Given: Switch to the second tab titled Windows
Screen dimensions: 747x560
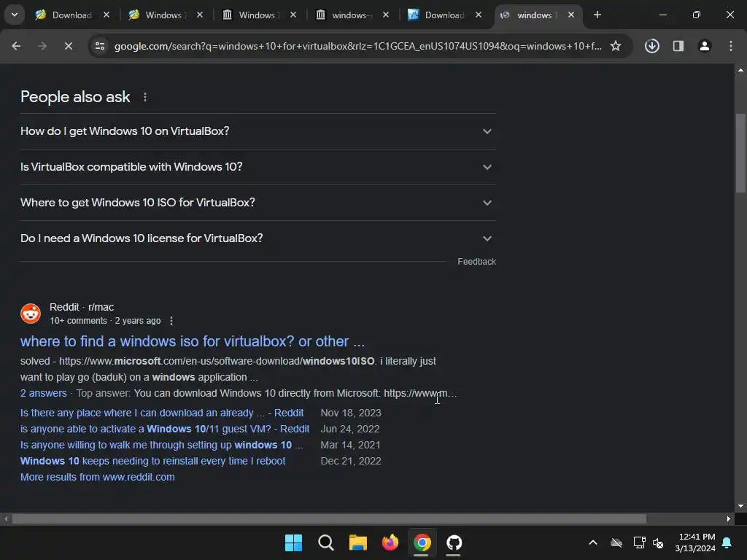Looking at the screenshot, I should click(163, 15).
